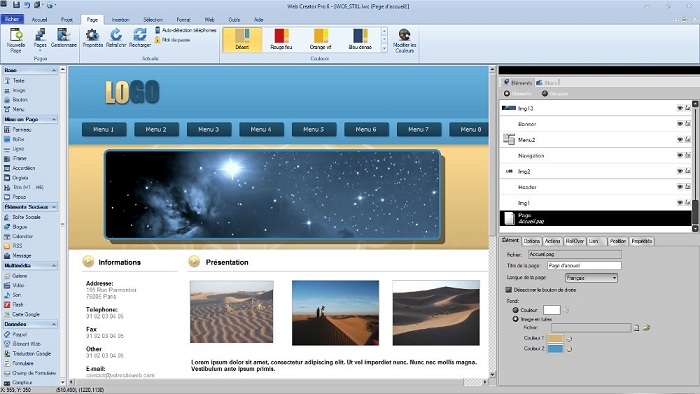Screen dimensions: 700x394
Task: Open the Options properties tab
Action: [531, 241]
